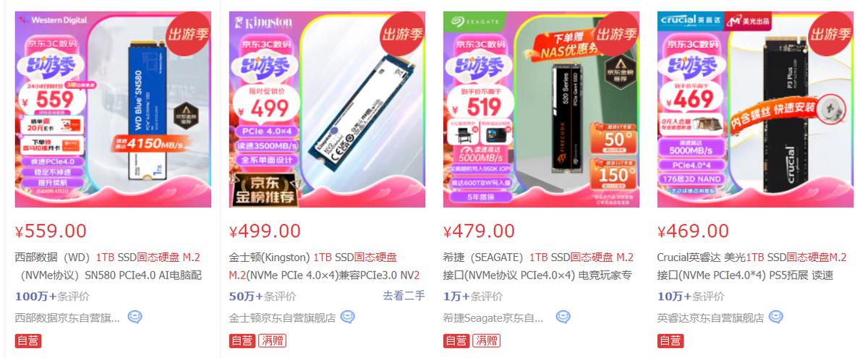Viewport: 868px width, 358px height.
Task: Open 希捷 SEAGATE 1TB SSD title link
Action: pos(538,266)
